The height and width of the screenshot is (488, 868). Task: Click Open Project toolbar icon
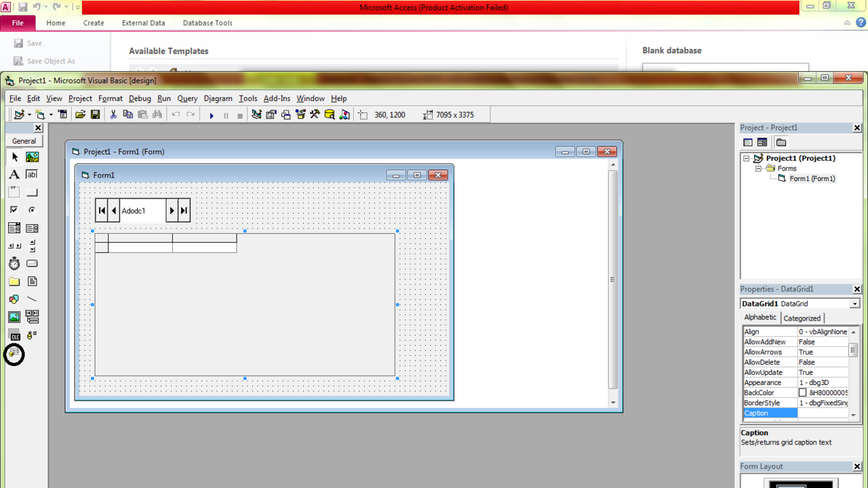pyautogui.click(x=80, y=115)
